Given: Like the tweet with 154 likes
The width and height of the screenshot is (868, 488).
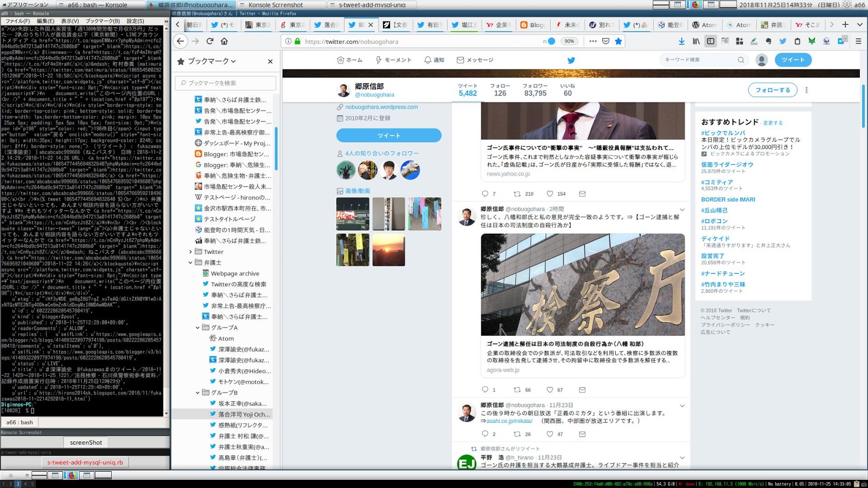Looking at the screenshot, I should tap(550, 194).
